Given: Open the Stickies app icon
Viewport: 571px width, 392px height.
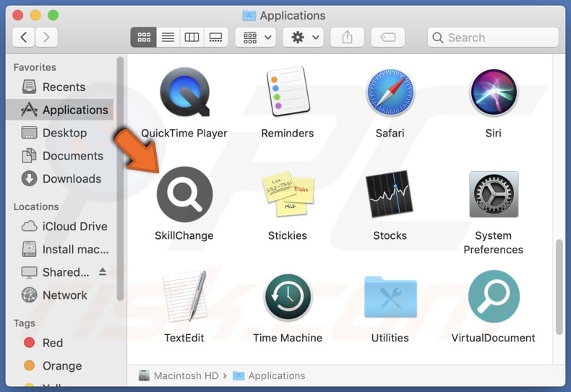Looking at the screenshot, I should pyautogui.click(x=288, y=193).
